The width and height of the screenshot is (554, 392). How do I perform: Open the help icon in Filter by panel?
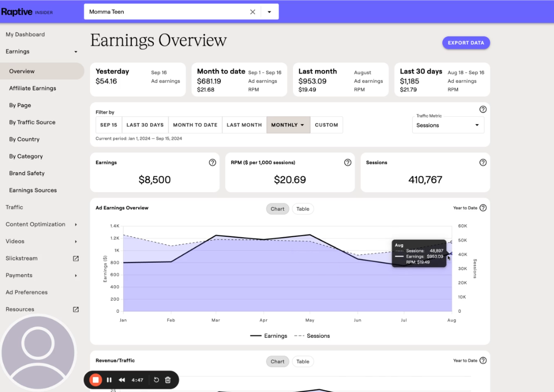[483, 109]
